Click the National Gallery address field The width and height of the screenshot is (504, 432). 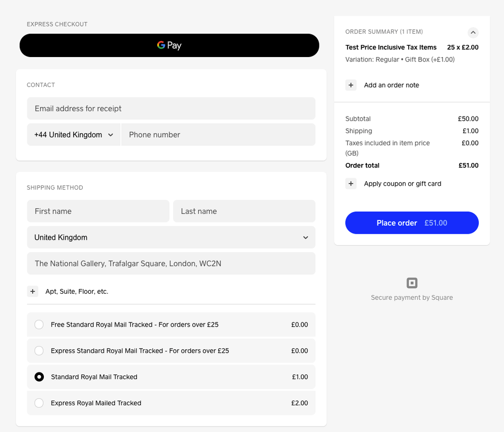pos(171,263)
